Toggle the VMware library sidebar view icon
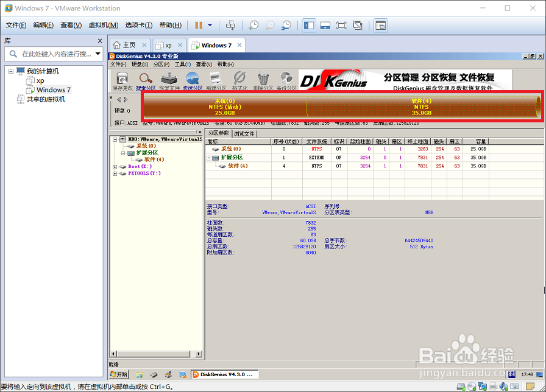The height and width of the screenshot is (392, 546). [x=309, y=26]
